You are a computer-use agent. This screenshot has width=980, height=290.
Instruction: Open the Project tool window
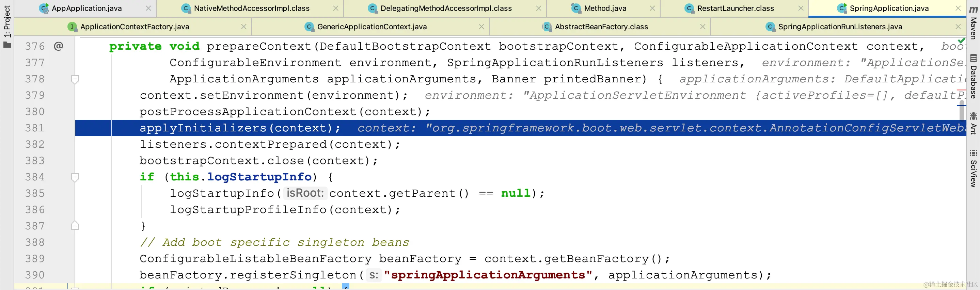click(x=7, y=26)
